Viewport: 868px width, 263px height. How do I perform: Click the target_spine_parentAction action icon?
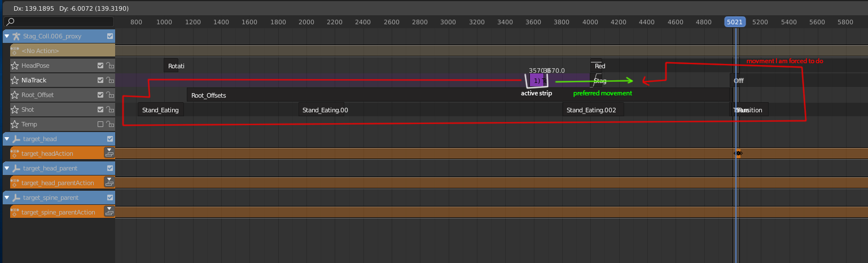pos(15,212)
